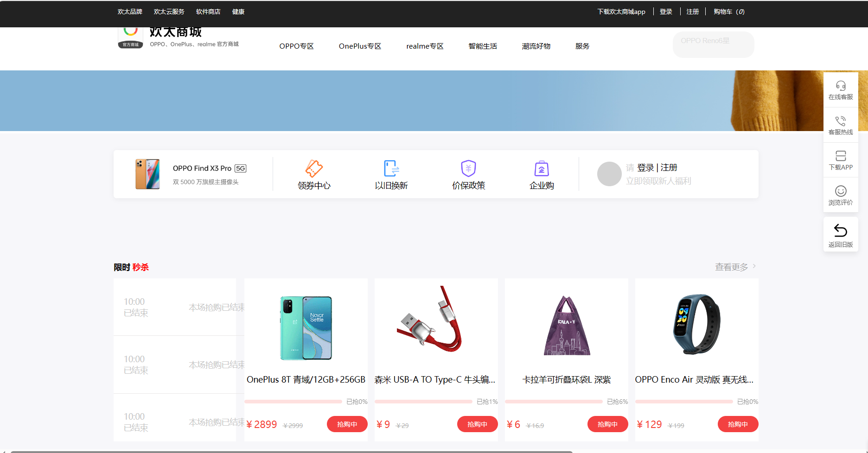Viewport: 868px width, 453px height.
Task: Click 立即领取新人福利 text
Action: 658,181
